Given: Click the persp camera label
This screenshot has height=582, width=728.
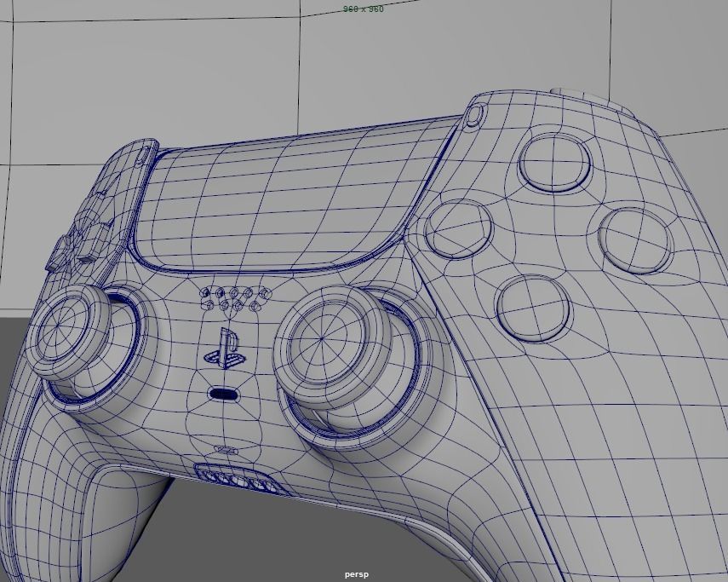Looking at the screenshot, I should pyautogui.click(x=357, y=574).
